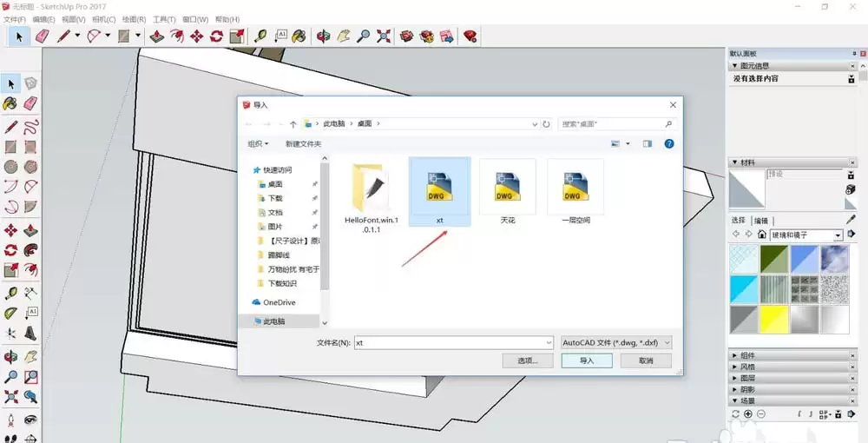Click the add scene plus icon
Image resolution: width=868 pixels, height=443 pixels.
pyautogui.click(x=748, y=413)
